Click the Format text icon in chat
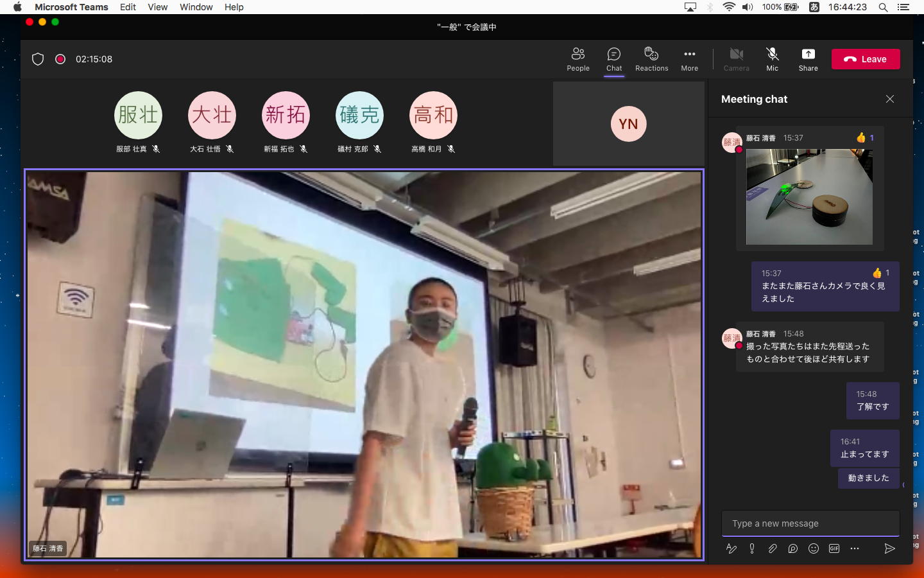924x578 pixels. coord(731,548)
